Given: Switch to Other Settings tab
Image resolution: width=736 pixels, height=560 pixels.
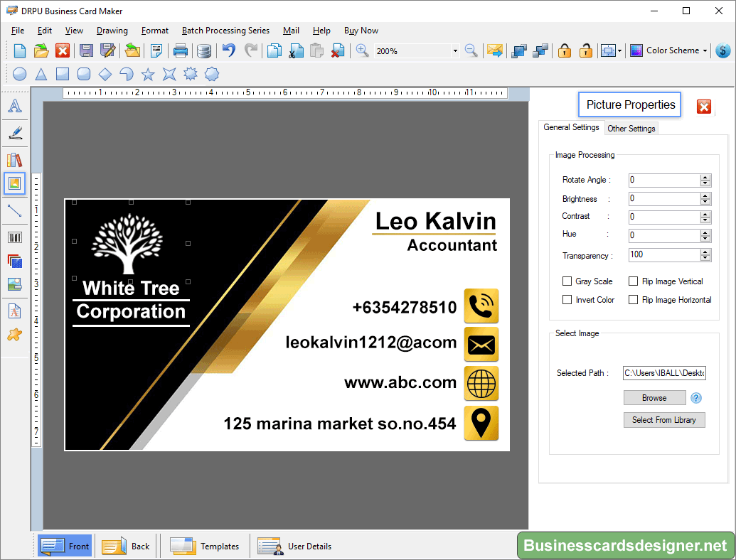Looking at the screenshot, I should coord(631,128).
